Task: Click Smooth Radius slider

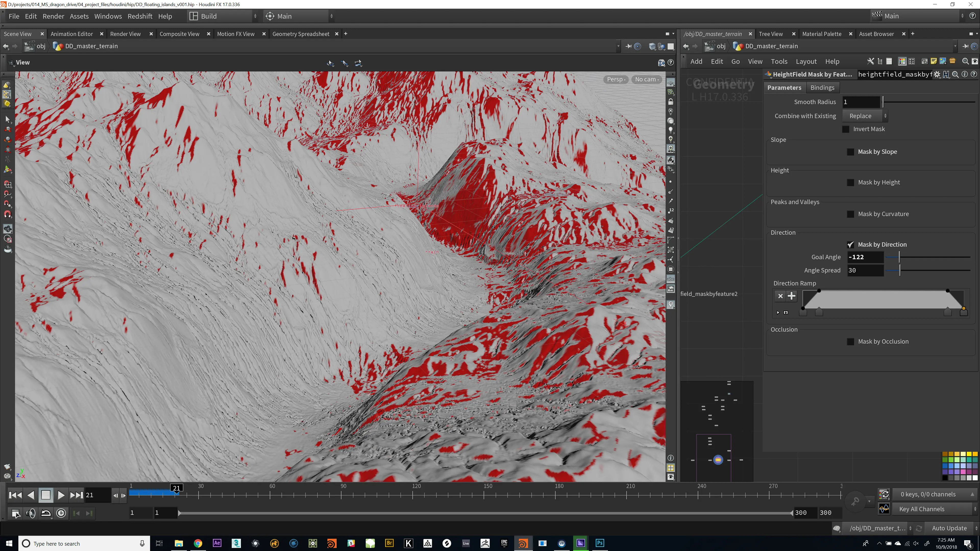Action: tap(929, 102)
